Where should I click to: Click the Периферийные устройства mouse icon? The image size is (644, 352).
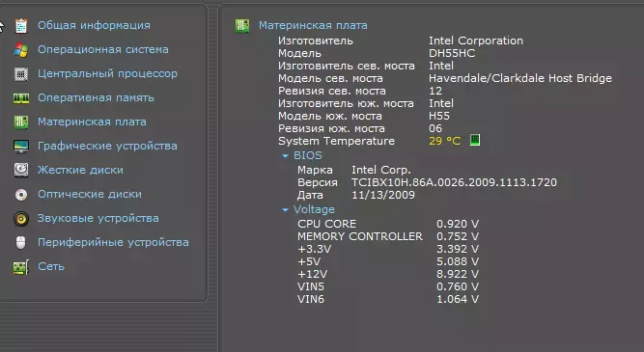coord(21,243)
